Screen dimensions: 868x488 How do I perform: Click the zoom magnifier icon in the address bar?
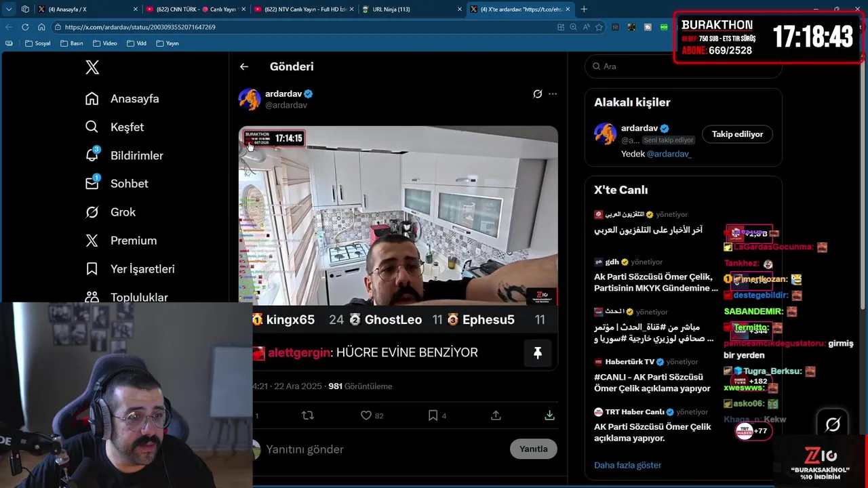[x=574, y=27]
